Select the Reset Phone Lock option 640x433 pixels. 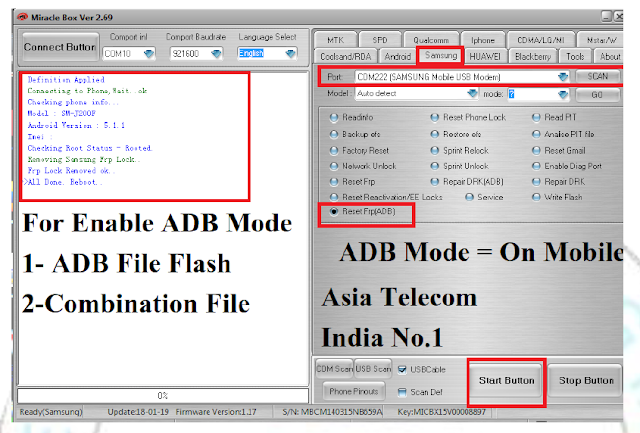(435, 118)
